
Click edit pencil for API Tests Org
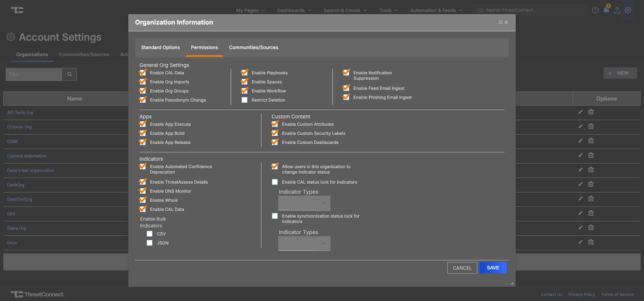[x=580, y=112]
